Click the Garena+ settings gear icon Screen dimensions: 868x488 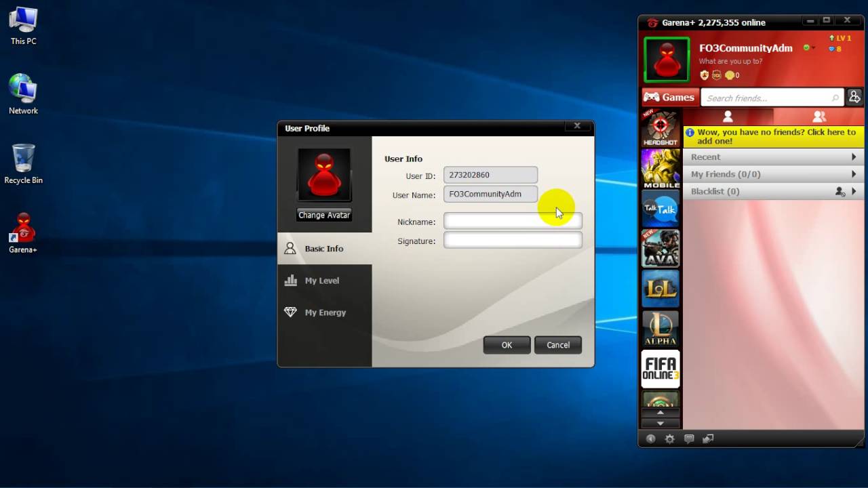pos(670,439)
